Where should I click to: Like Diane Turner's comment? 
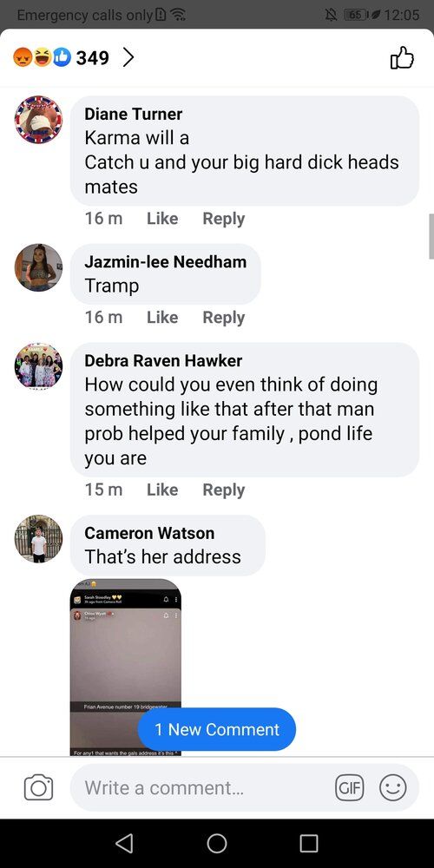[x=162, y=219]
